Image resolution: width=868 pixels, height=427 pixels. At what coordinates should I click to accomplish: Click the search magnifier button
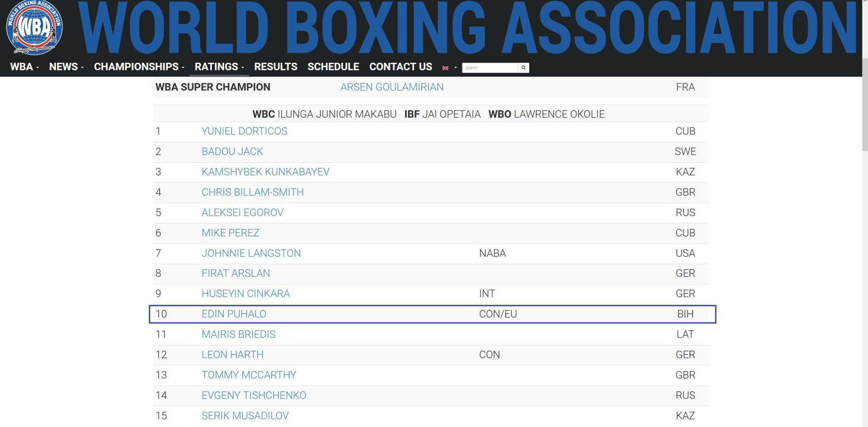(x=523, y=67)
